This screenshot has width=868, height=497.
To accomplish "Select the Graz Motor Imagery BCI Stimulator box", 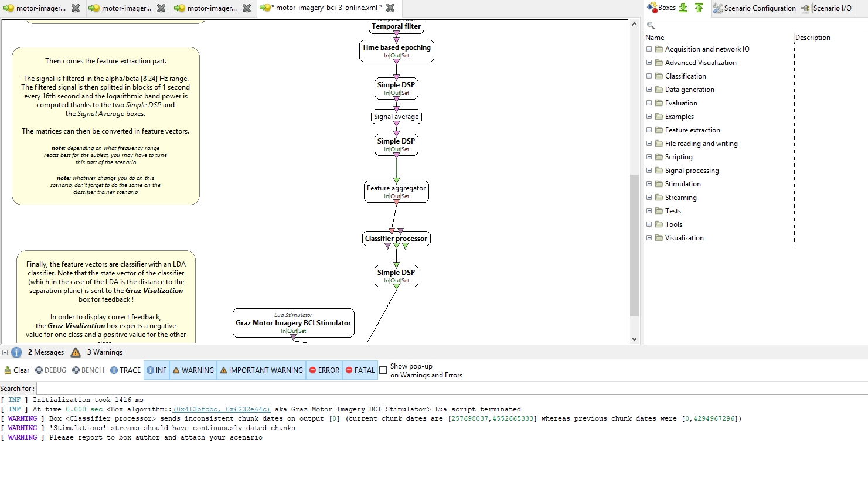I will [293, 323].
